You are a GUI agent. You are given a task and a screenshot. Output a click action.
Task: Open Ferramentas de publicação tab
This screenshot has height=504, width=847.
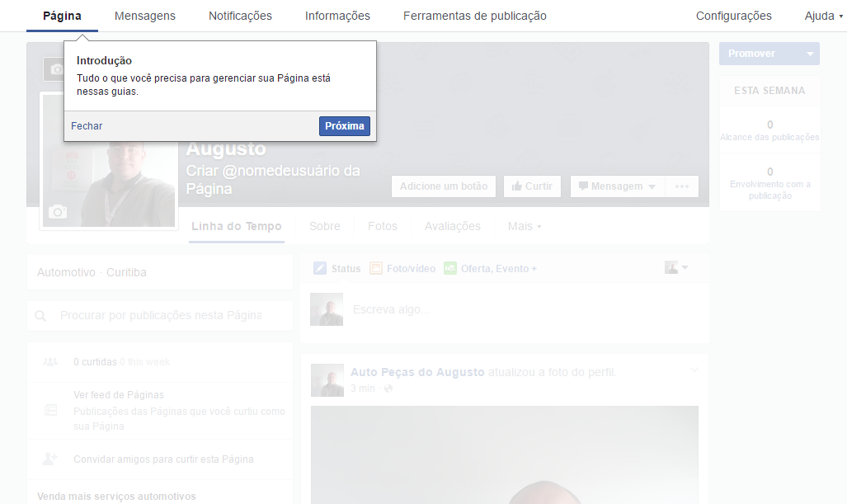pyautogui.click(x=475, y=16)
